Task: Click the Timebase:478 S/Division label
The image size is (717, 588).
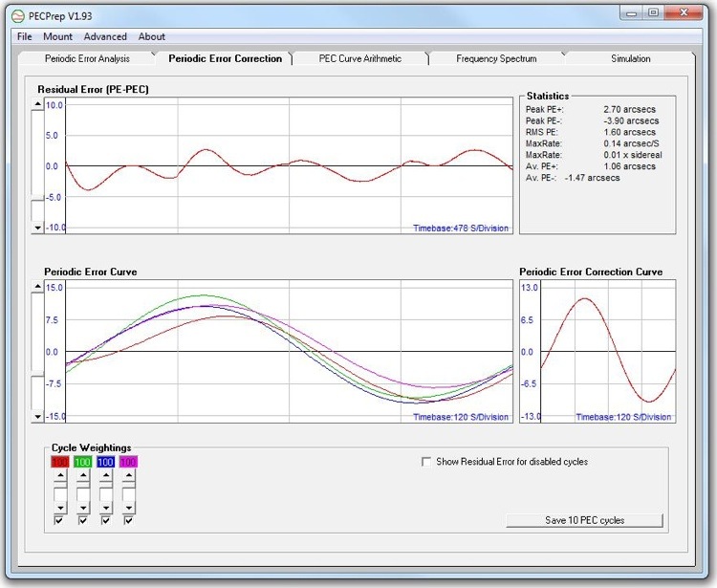Action: (461, 229)
